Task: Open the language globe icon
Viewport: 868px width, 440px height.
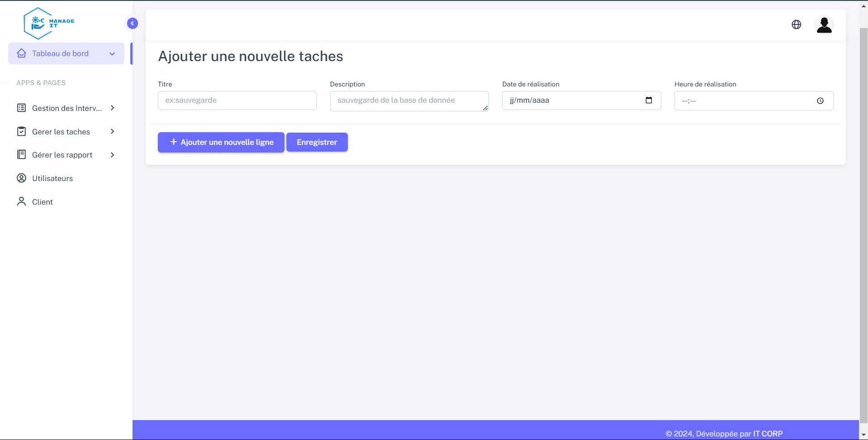Action: [x=796, y=24]
